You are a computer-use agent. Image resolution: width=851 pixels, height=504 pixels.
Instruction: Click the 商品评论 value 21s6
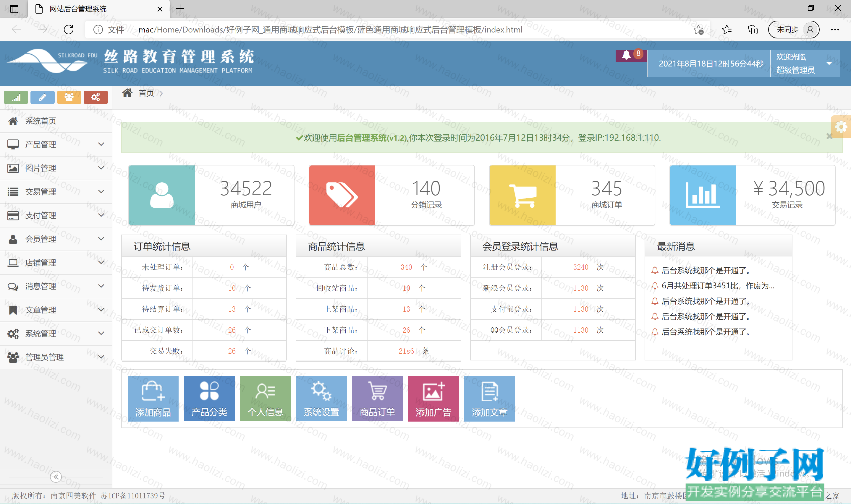coord(406,351)
